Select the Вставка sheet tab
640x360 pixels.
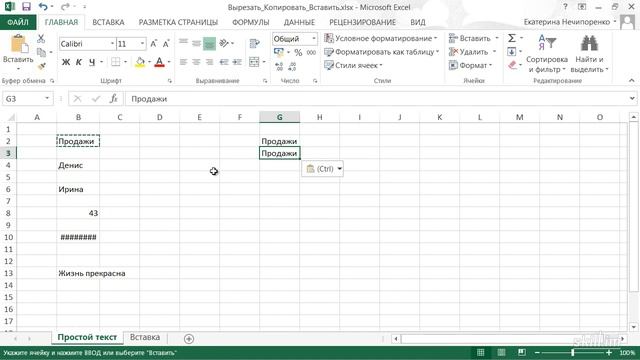click(145, 337)
